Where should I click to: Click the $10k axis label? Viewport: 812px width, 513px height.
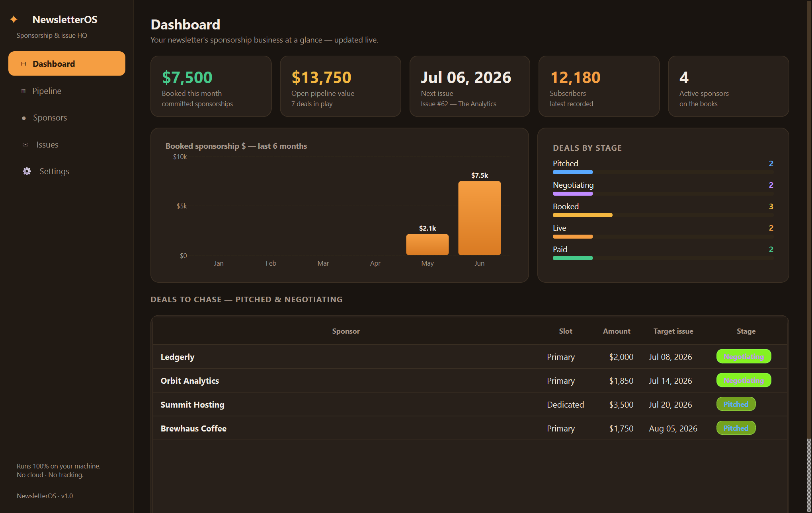pos(180,157)
